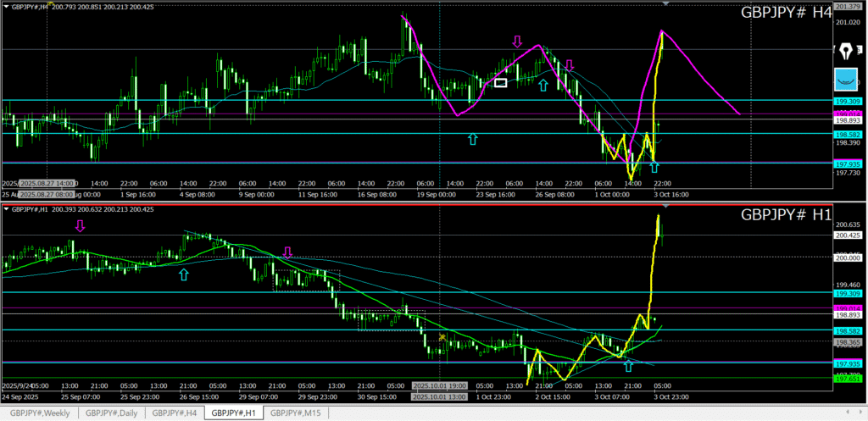The height and width of the screenshot is (421, 868).
Task: Click the yellow cross marker on H1 chart
Action: click(x=442, y=337)
